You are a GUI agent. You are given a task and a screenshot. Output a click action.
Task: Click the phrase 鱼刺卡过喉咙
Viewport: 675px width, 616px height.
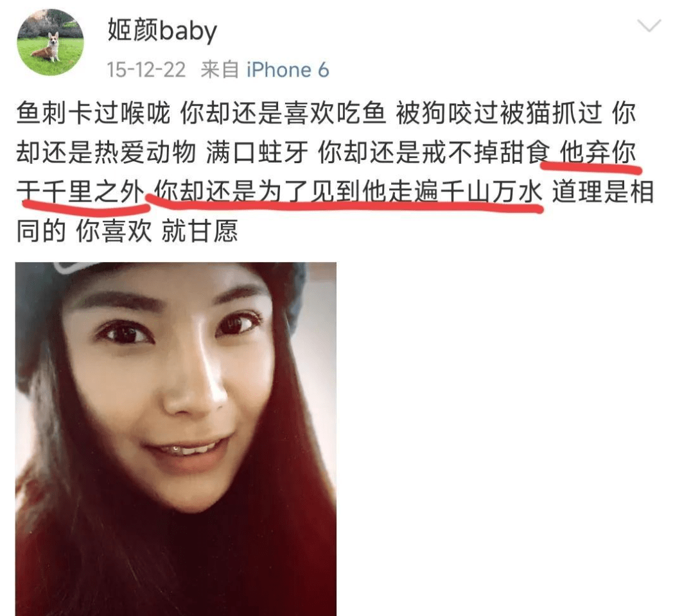tap(93, 113)
